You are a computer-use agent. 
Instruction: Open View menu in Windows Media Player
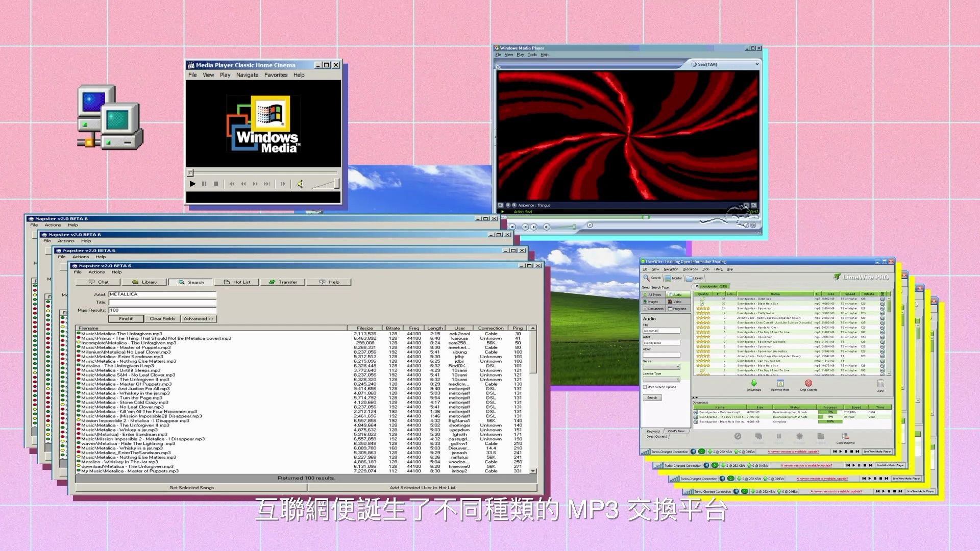(509, 55)
